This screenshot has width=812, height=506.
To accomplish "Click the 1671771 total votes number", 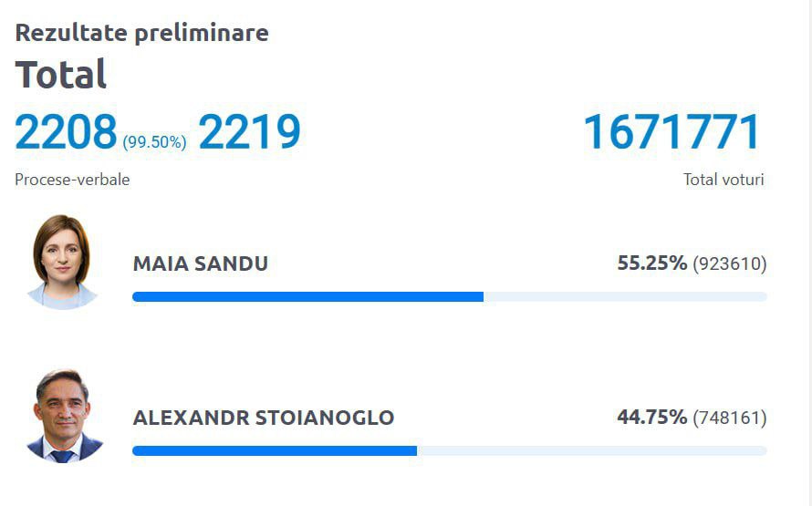I will (x=671, y=132).
